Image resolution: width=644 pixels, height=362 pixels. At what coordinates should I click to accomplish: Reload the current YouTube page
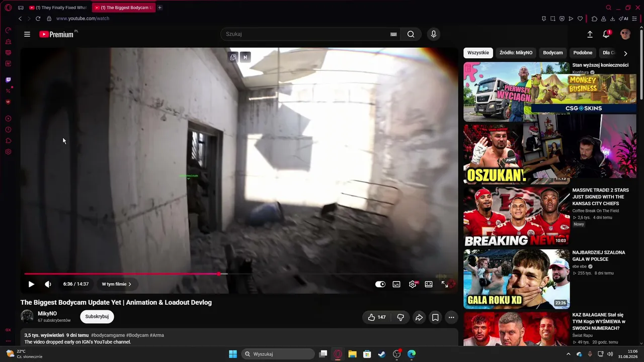point(38,19)
